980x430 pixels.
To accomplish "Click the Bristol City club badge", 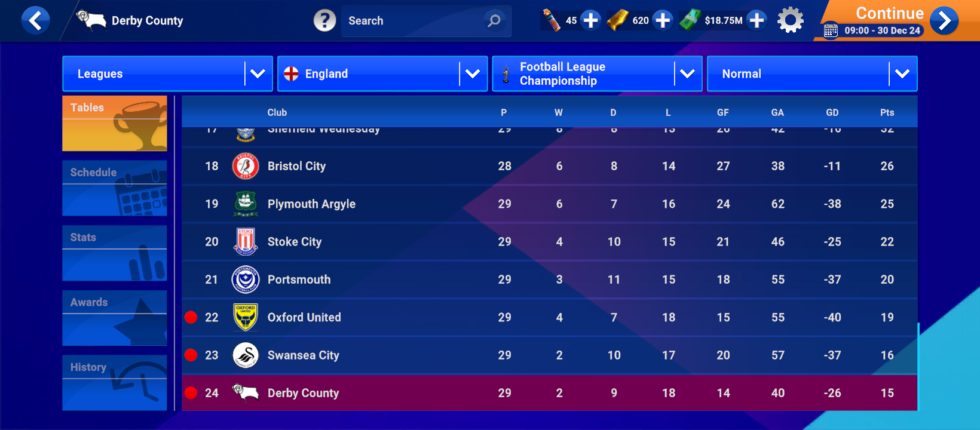I will pyautogui.click(x=245, y=166).
